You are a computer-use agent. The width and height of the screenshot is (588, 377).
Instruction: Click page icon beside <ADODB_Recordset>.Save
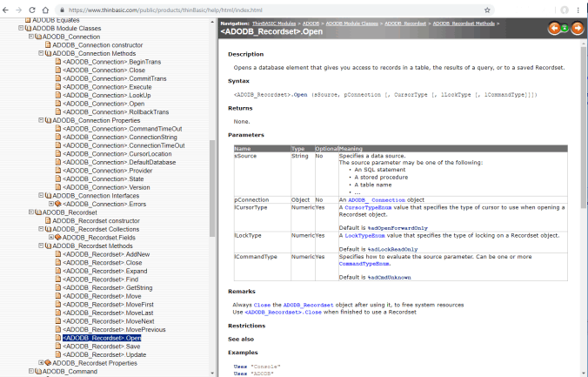(x=58, y=347)
